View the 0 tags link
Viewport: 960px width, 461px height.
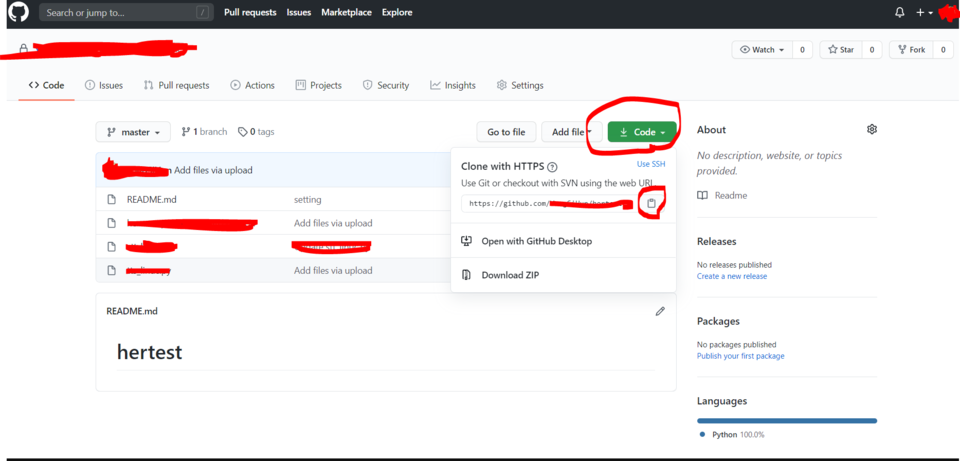256,132
